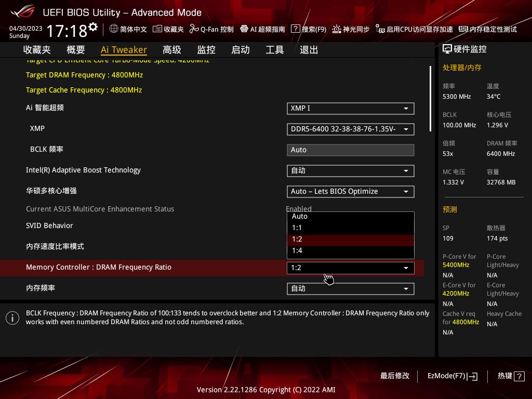Go to the 监控 menu tab
This screenshot has width=532, height=399.
click(x=206, y=49)
